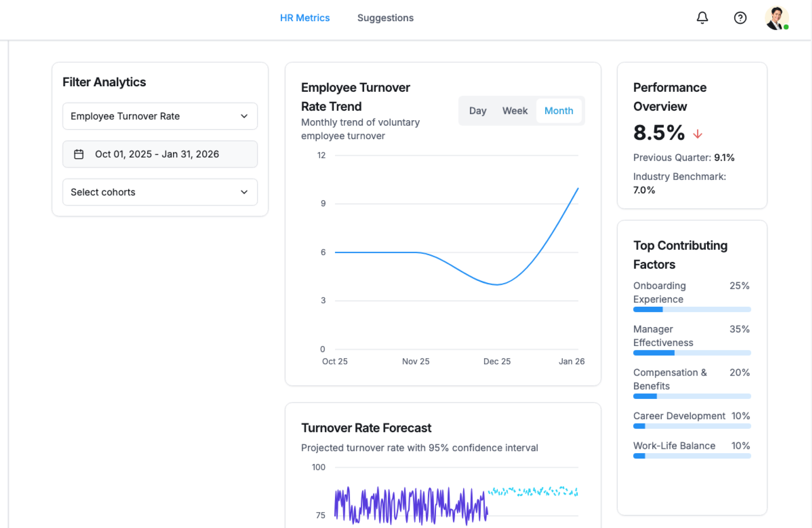Click chevron on Employee Turnover Rate dropdown

pyautogui.click(x=244, y=116)
